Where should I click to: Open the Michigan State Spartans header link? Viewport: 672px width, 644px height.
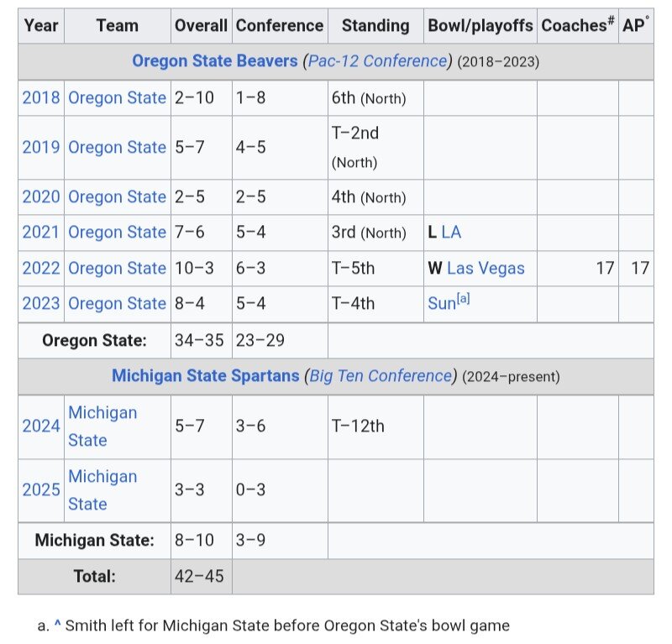(x=205, y=375)
